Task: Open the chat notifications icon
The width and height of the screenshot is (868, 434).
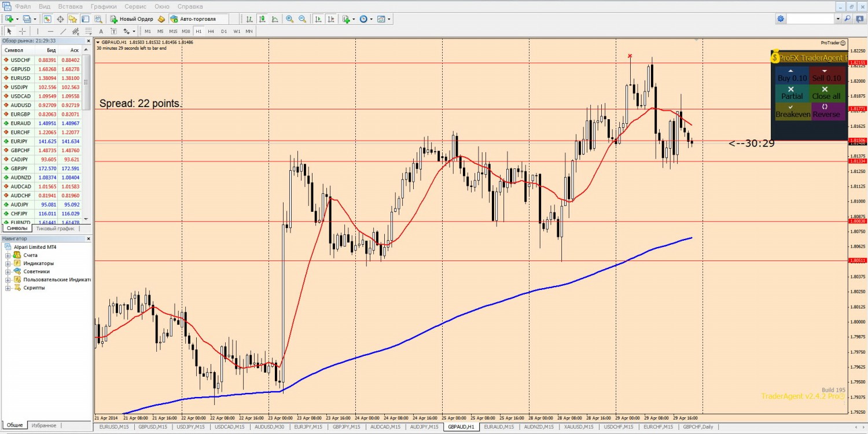Action: pyautogui.click(x=859, y=19)
